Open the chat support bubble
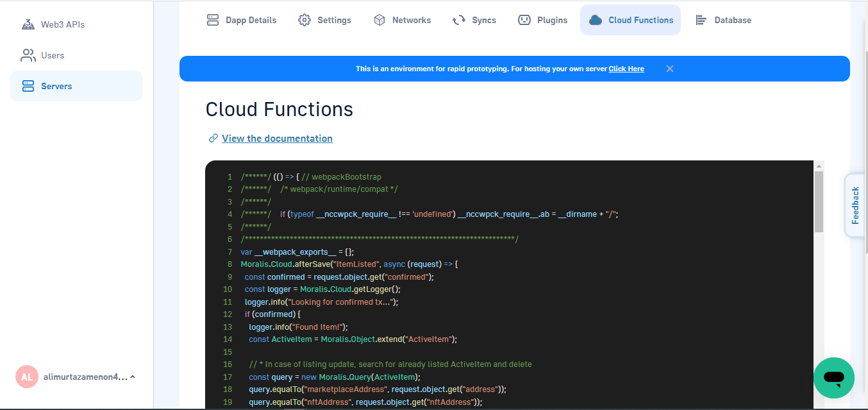The width and height of the screenshot is (868, 410). click(834, 378)
